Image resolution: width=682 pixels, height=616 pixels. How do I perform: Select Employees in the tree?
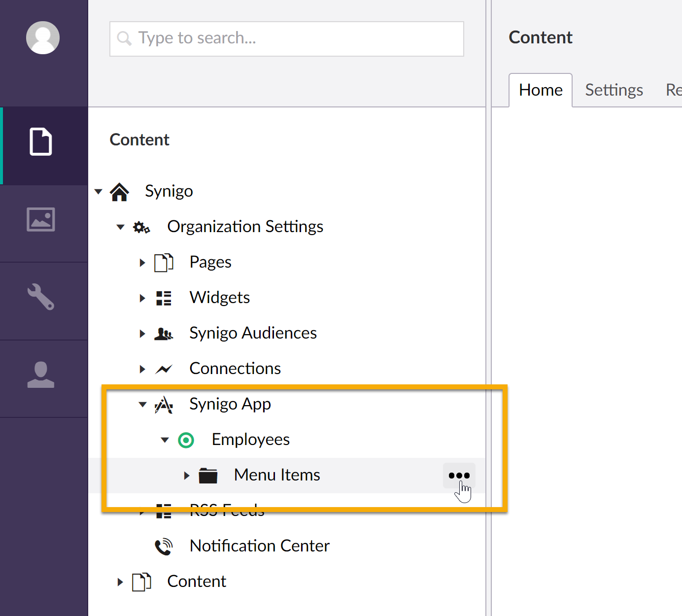click(x=251, y=440)
